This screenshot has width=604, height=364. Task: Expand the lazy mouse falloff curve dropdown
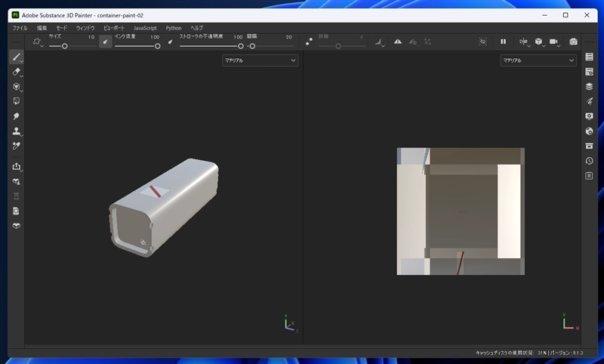click(380, 42)
